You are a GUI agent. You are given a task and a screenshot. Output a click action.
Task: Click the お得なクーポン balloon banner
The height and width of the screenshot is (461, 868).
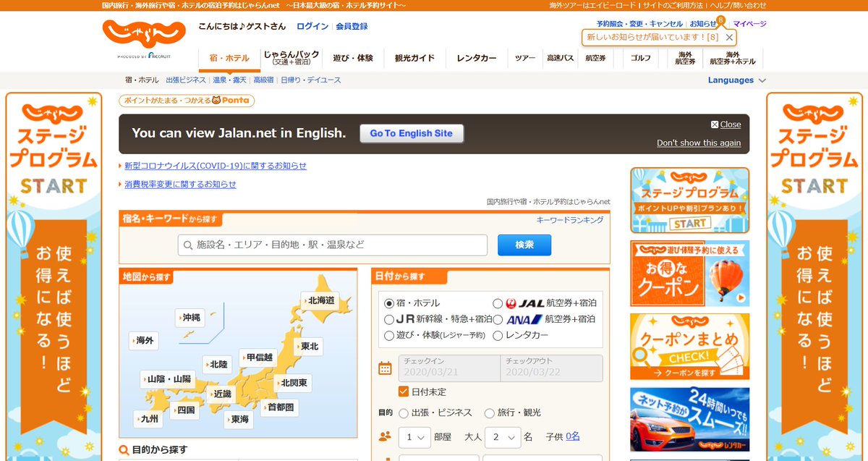point(689,274)
